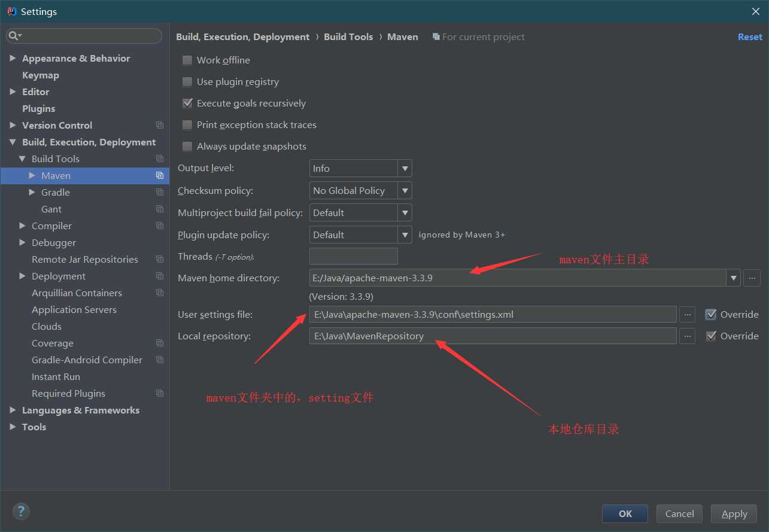Viewport: 769px width, 532px height.
Task: Enable Always update snapshots checkbox
Action: click(x=187, y=146)
